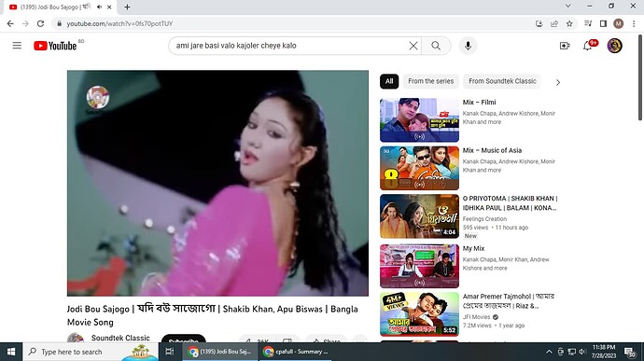This screenshot has height=361, width=644.
Task: Show more filter chips with arrow
Action: [x=558, y=82]
